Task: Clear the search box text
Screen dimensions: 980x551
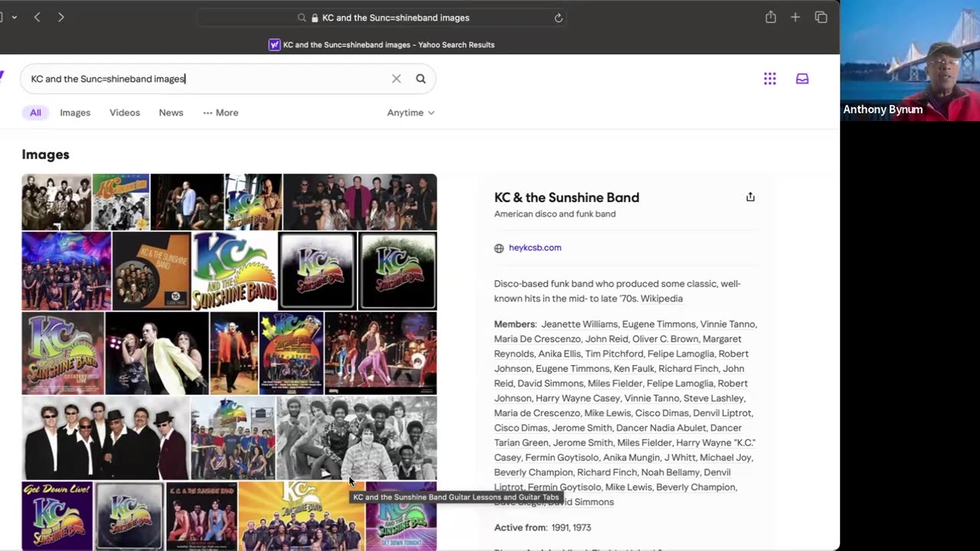Action: (396, 79)
